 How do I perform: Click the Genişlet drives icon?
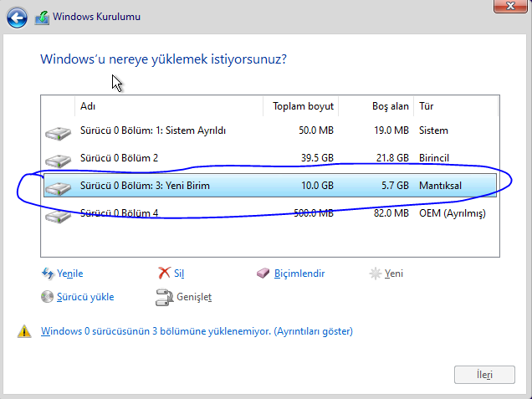pyautogui.click(x=164, y=297)
